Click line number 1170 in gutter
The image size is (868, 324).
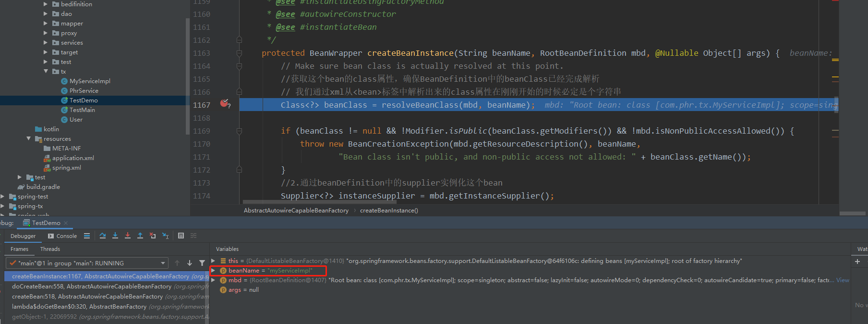coord(202,144)
